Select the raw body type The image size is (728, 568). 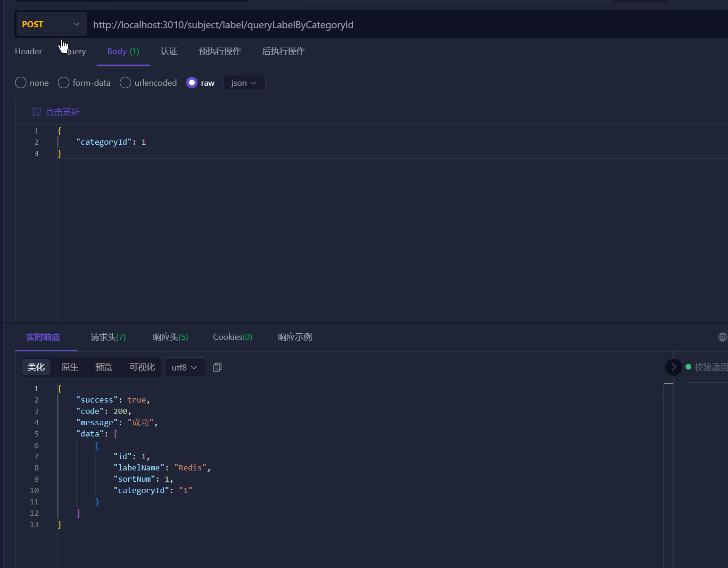(x=200, y=83)
